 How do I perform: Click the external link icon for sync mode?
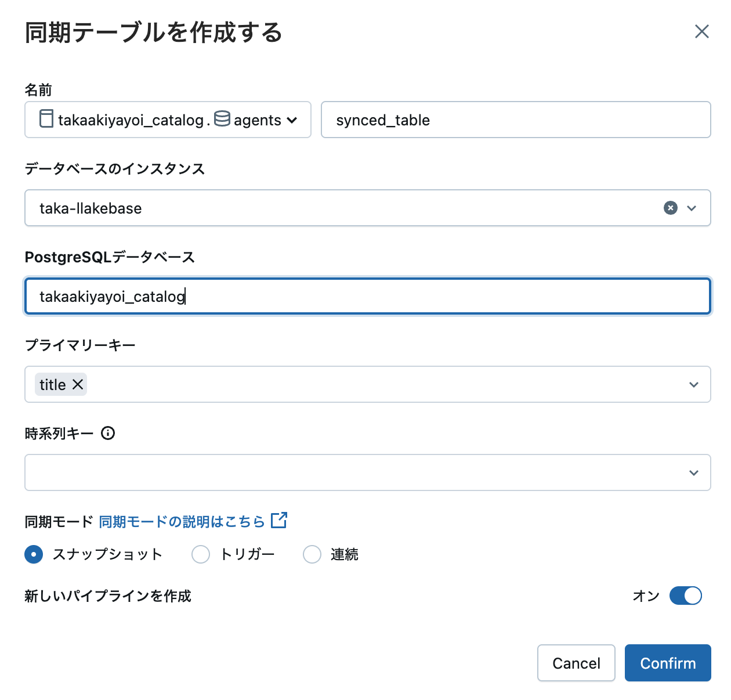point(279,521)
